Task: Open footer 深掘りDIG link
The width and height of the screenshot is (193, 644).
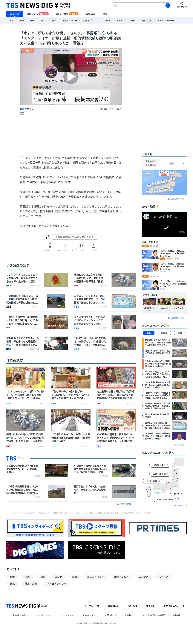Action: [x=113, y=606]
